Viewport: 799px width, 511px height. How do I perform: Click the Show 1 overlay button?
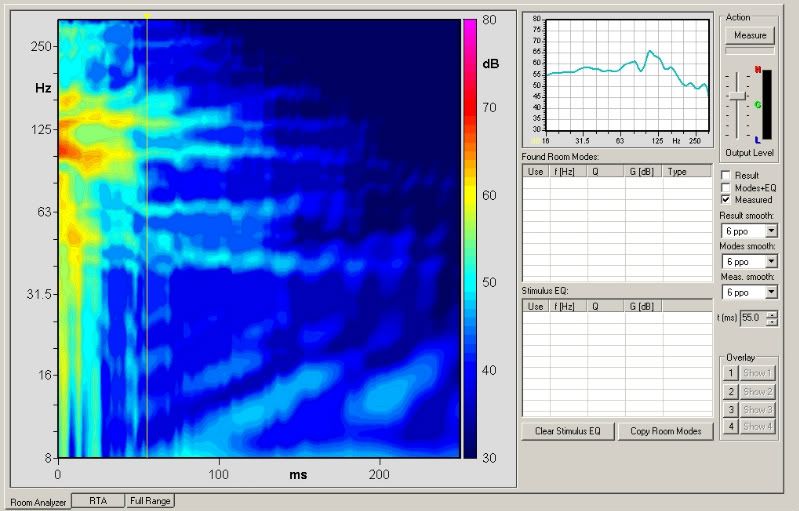(757, 373)
